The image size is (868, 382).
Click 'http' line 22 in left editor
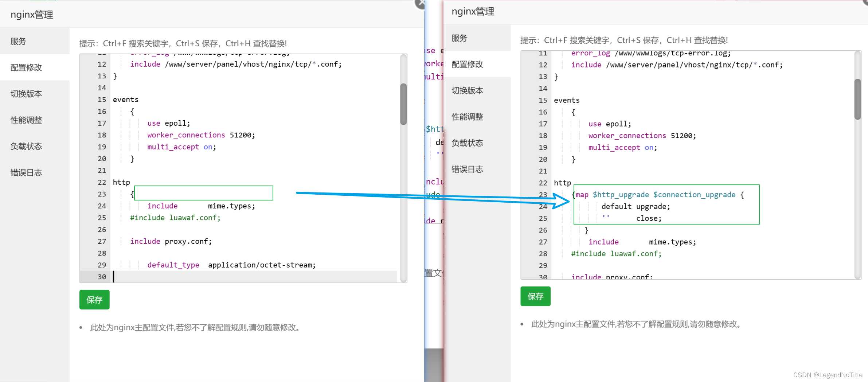coord(121,182)
